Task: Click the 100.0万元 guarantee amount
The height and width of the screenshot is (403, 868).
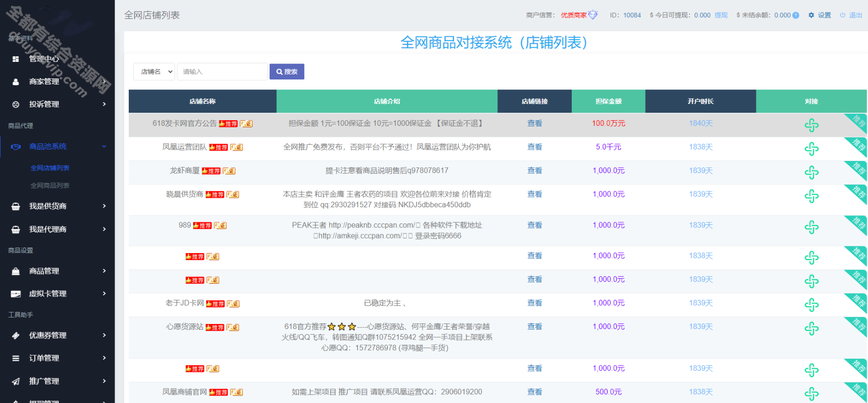Action: (609, 123)
